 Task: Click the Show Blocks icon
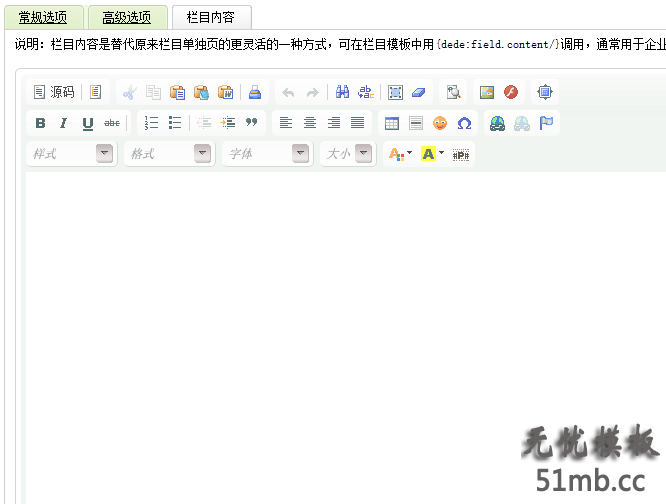point(461,155)
